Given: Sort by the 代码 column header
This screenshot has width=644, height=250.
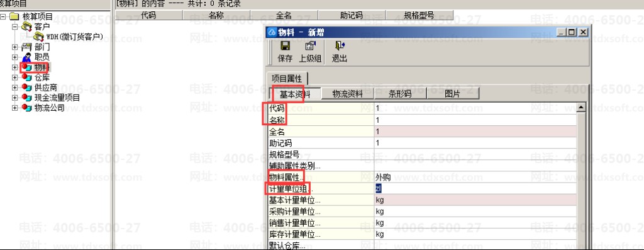Looking at the screenshot, I should pos(148,15).
